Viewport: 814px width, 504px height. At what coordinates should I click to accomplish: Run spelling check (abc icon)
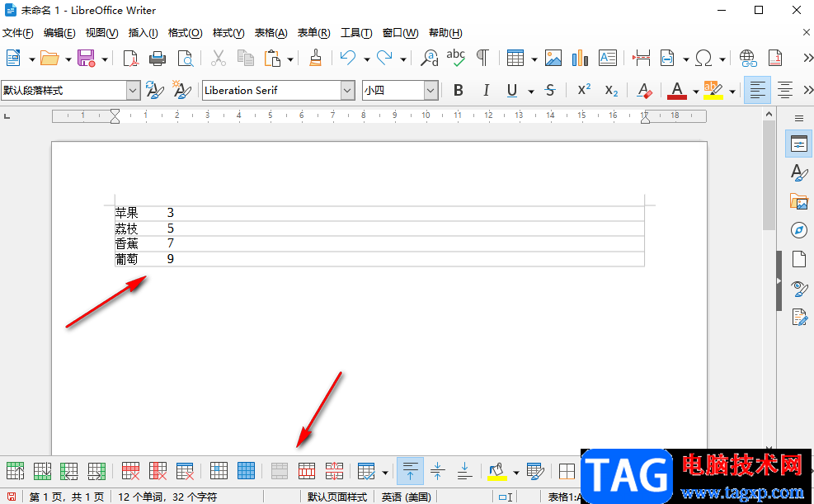click(x=456, y=58)
